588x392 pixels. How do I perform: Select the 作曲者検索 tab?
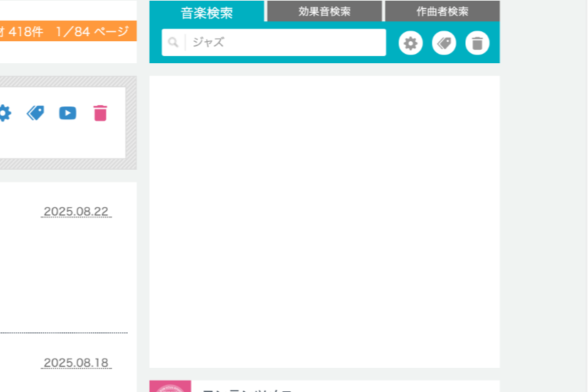pos(442,11)
